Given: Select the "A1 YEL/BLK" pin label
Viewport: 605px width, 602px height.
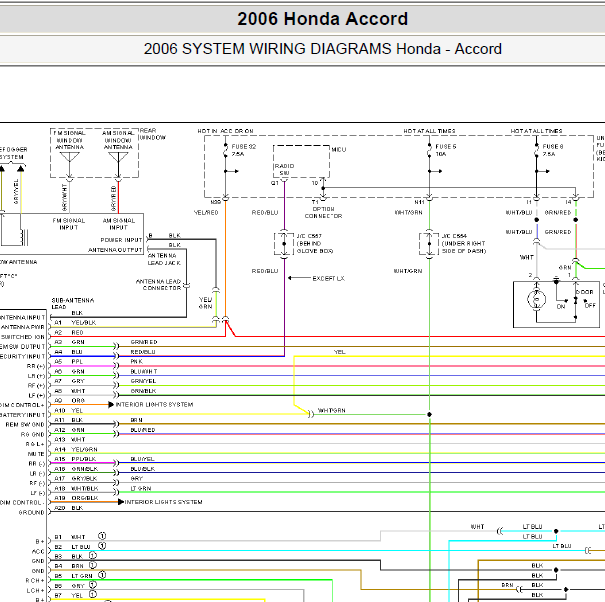Looking at the screenshot, I should pos(75,323).
